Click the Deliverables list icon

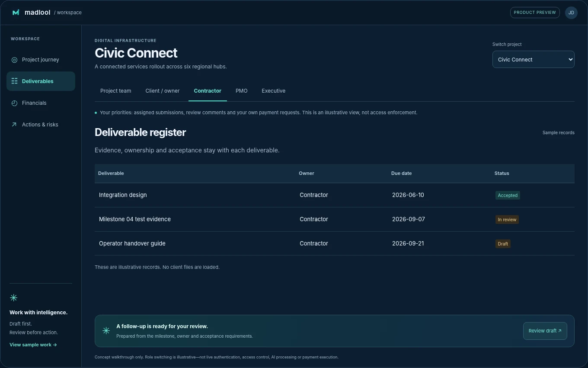(14, 81)
